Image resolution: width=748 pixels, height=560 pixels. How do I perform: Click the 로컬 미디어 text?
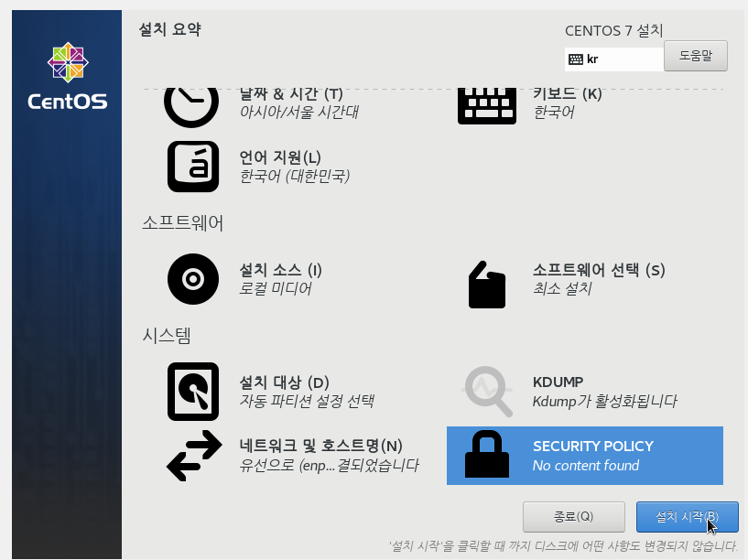[x=276, y=289]
